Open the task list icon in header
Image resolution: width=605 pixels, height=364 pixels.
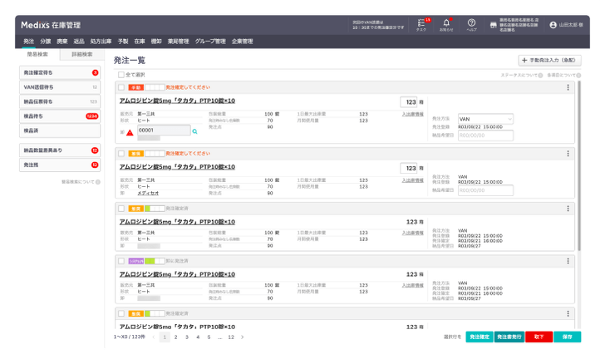pyautogui.click(x=421, y=22)
